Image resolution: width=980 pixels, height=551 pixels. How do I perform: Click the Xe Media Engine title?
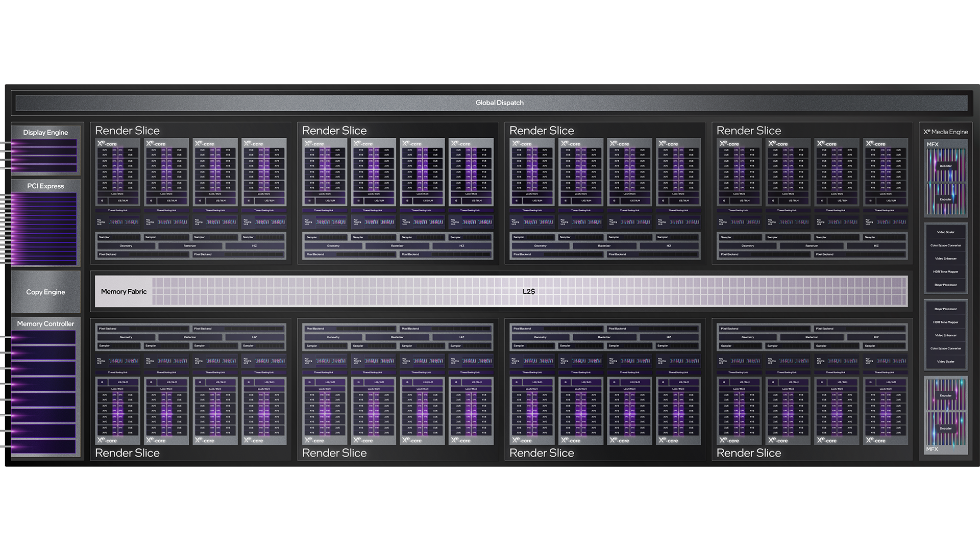pos(945,132)
